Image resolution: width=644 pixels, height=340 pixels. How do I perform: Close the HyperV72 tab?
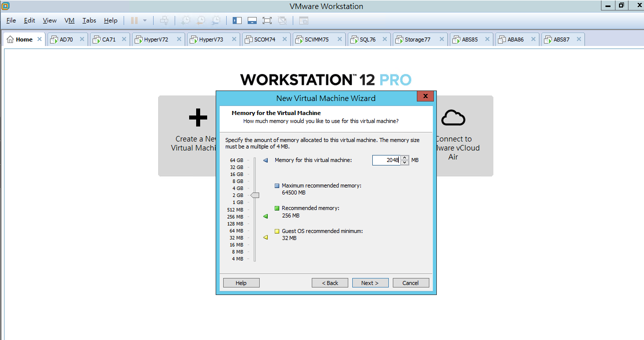click(178, 39)
